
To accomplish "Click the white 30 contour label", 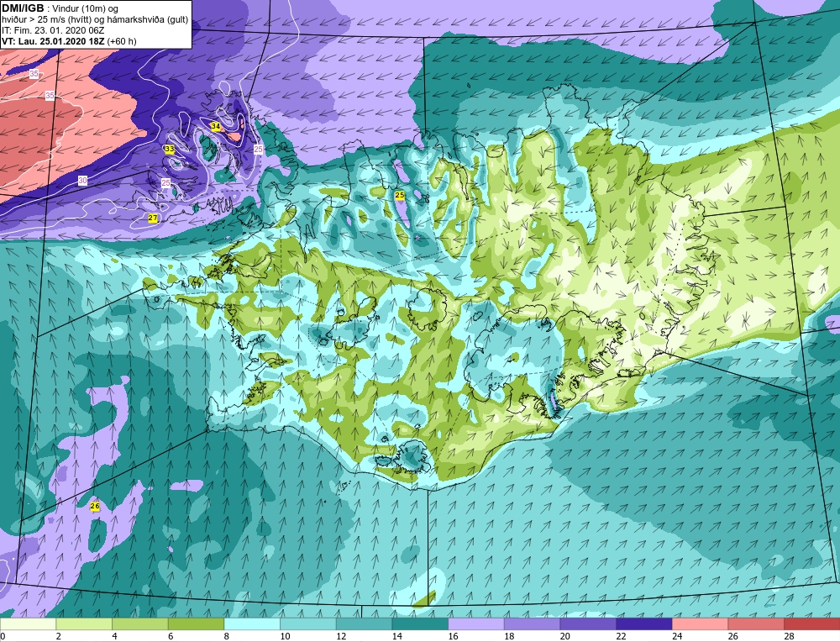I will coord(82,181).
